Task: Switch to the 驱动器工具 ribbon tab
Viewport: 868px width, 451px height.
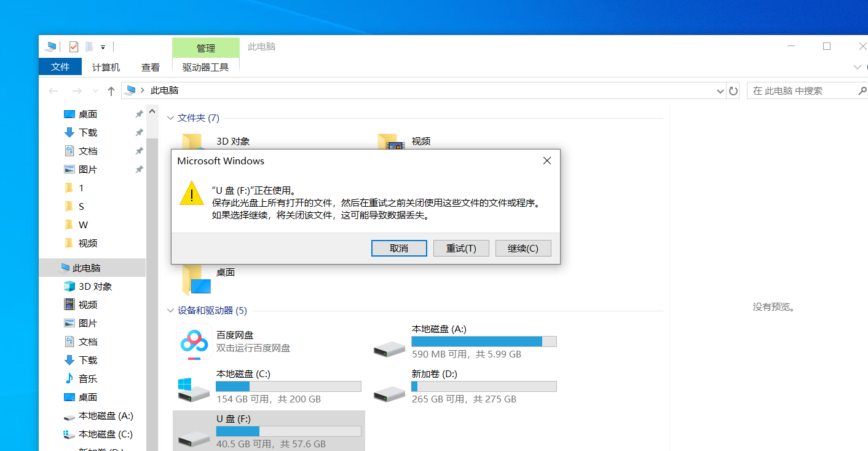Action: [x=206, y=68]
